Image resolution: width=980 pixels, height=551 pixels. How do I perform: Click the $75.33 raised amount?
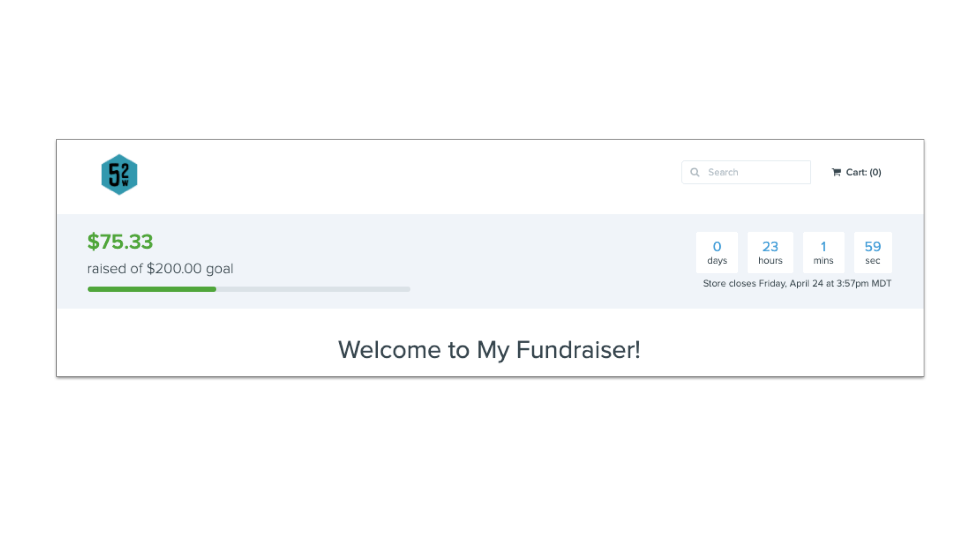[120, 241]
